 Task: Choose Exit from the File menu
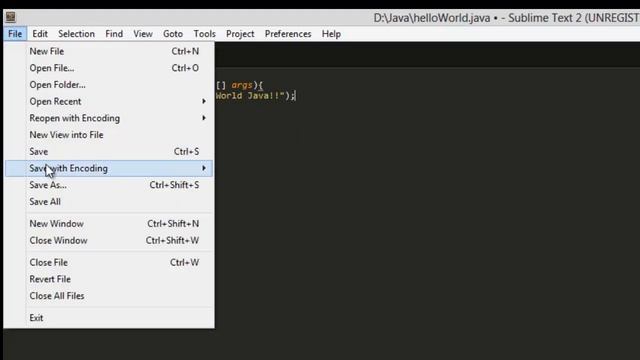pyautogui.click(x=109, y=318)
